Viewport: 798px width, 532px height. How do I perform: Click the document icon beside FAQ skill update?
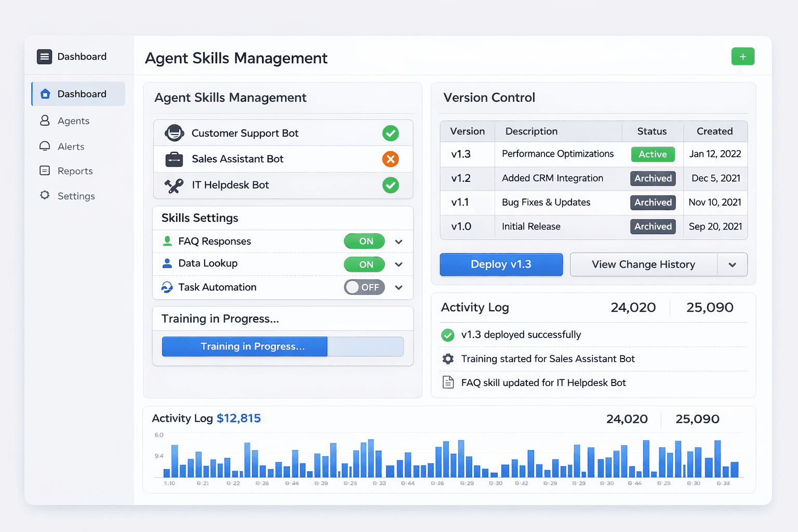click(x=447, y=382)
